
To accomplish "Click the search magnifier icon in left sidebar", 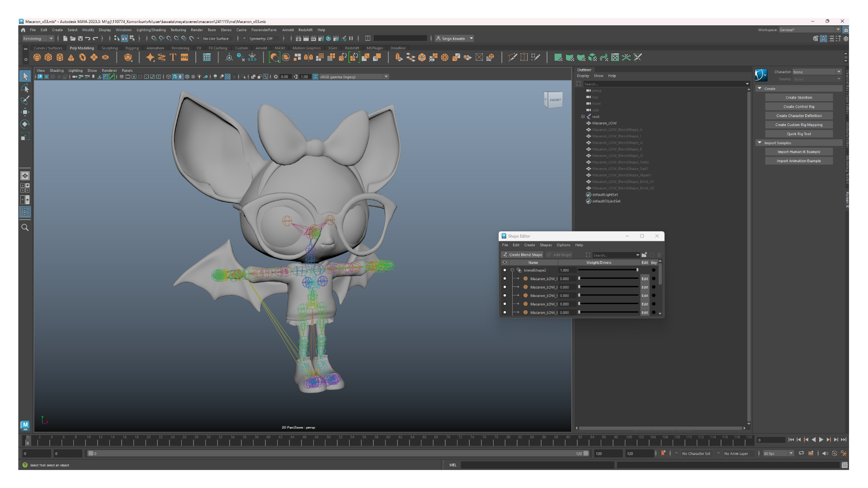I will (25, 227).
